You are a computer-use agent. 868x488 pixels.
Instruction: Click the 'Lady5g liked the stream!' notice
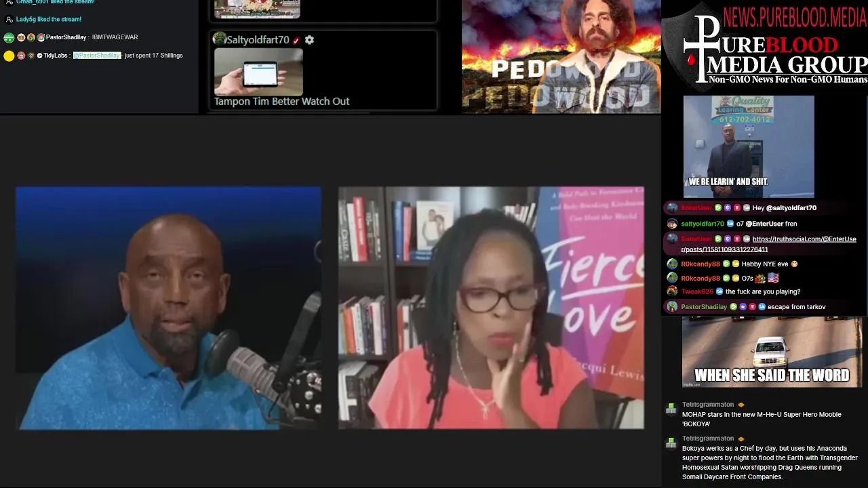[x=49, y=19]
